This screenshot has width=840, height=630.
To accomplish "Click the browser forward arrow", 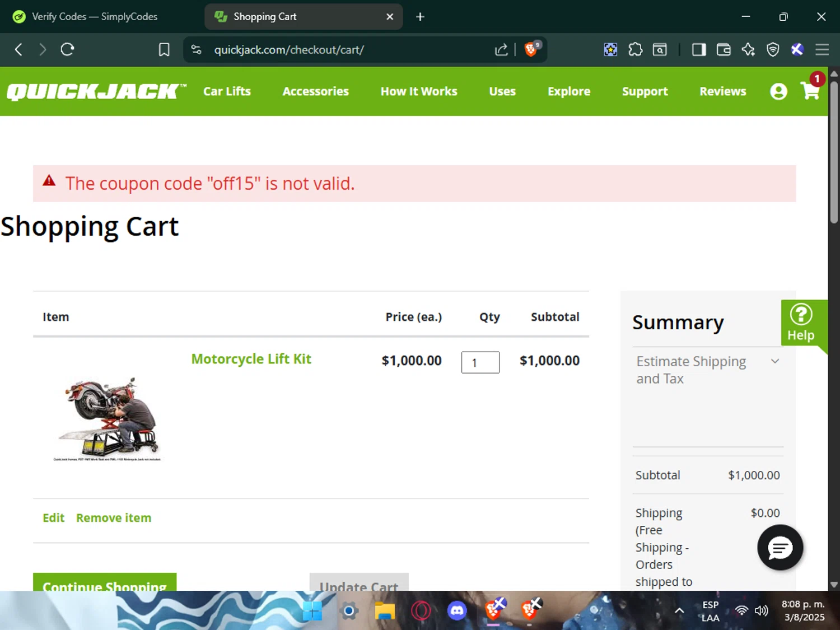I will (43, 50).
